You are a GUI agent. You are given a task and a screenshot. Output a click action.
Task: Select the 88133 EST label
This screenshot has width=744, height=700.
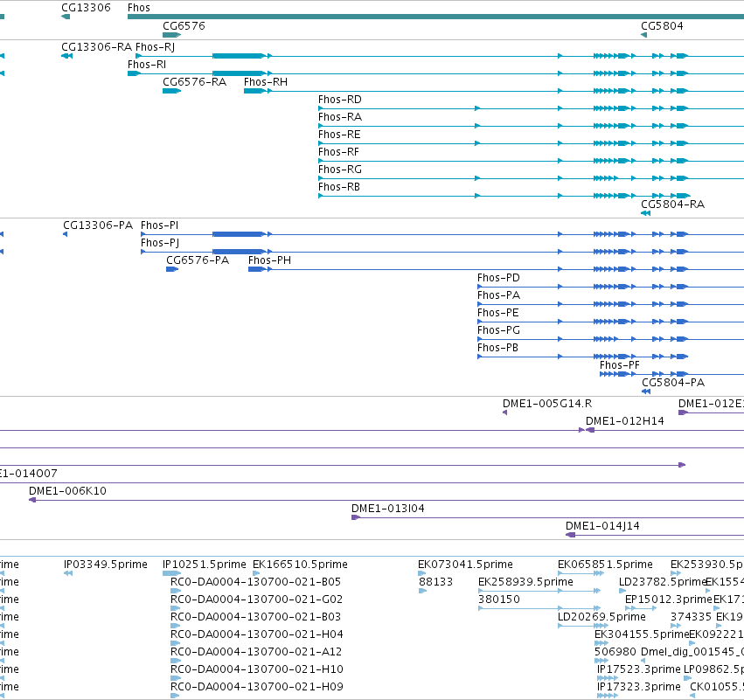pos(435,582)
